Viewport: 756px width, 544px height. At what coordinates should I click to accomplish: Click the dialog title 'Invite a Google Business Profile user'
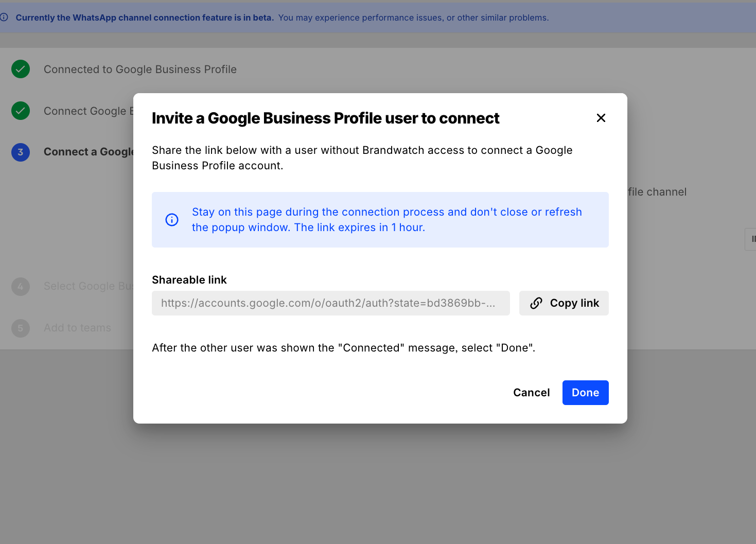325,118
